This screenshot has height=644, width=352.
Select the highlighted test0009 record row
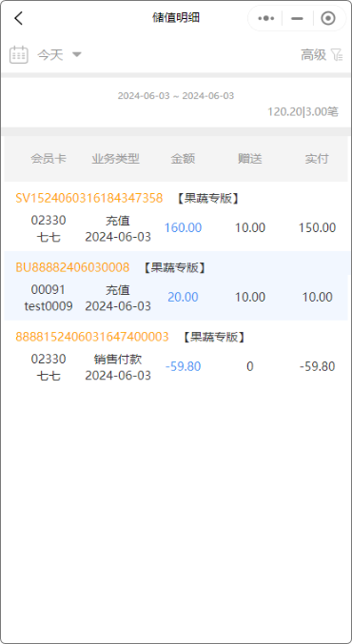176,286
